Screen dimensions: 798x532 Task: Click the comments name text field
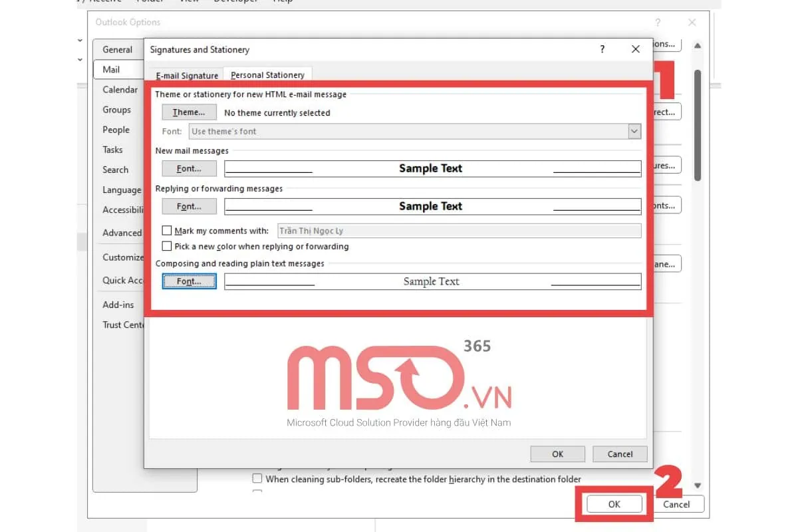(459, 231)
